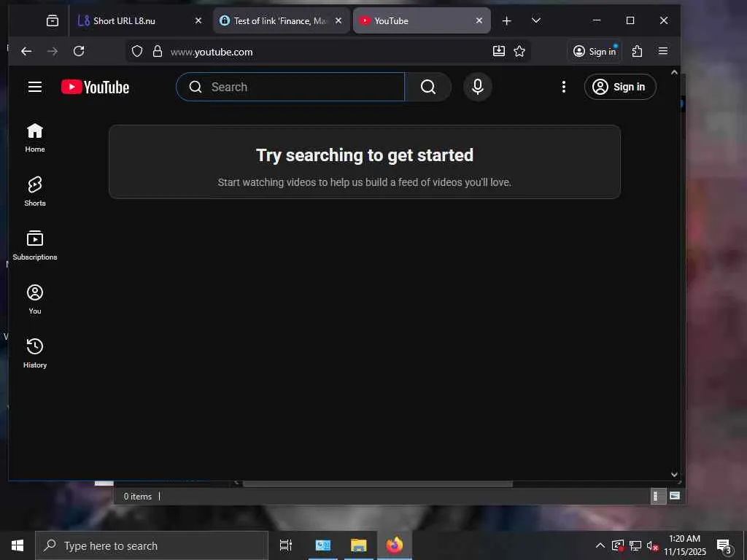Screen dimensions: 747x560
Task: Open File Explorer from taskbar
Action: (359, 545)
